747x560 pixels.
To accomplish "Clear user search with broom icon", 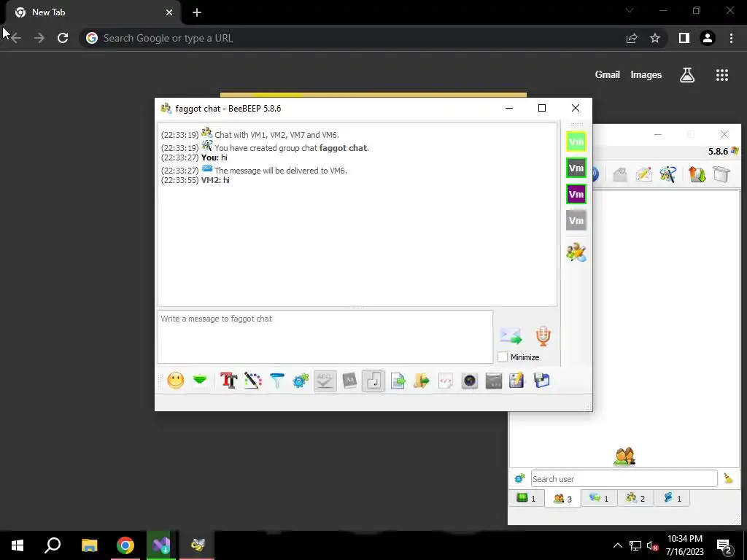I will tap(729, 478).
